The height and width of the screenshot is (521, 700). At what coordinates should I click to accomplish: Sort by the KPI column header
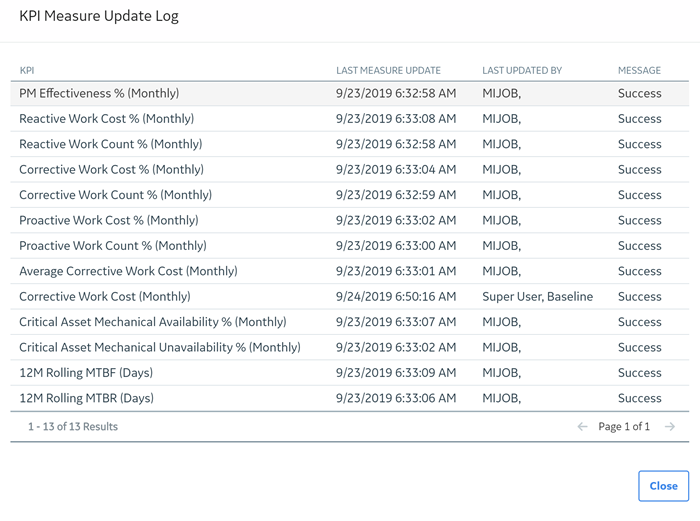pos(27,71)
